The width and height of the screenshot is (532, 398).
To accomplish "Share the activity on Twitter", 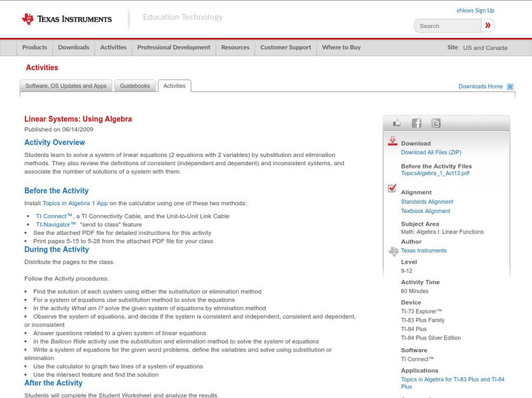I will pos(436,123).
